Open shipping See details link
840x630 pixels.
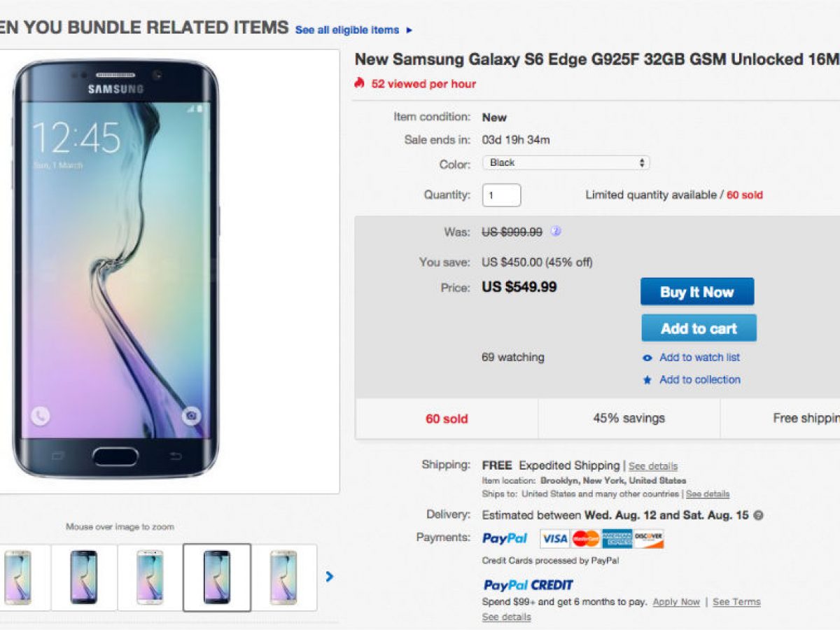(652, 466)
